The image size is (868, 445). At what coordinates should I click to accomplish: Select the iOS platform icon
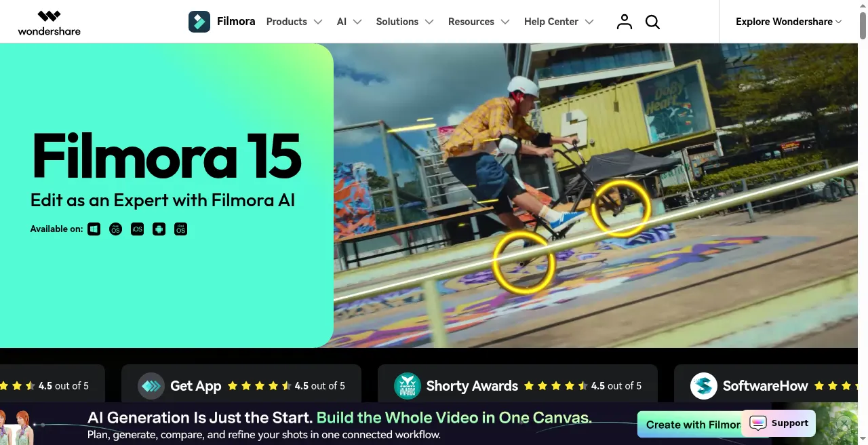point(137,229)
